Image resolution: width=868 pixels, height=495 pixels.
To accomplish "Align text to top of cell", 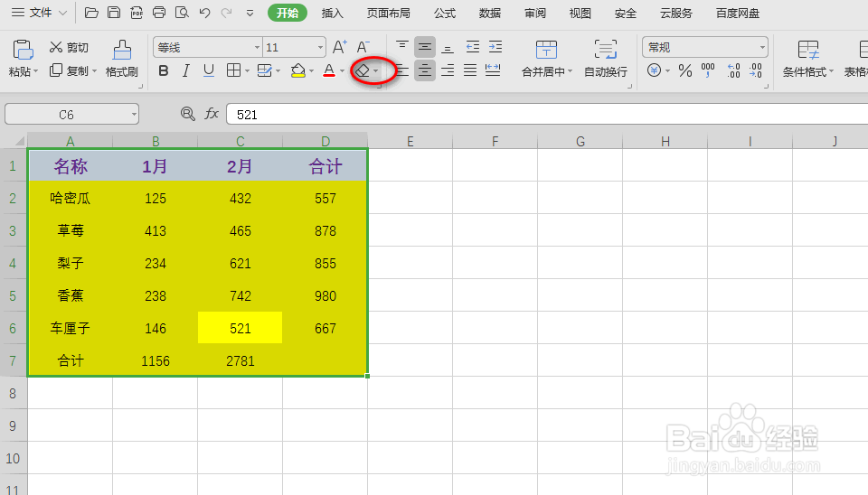I will tap(401, 47).
